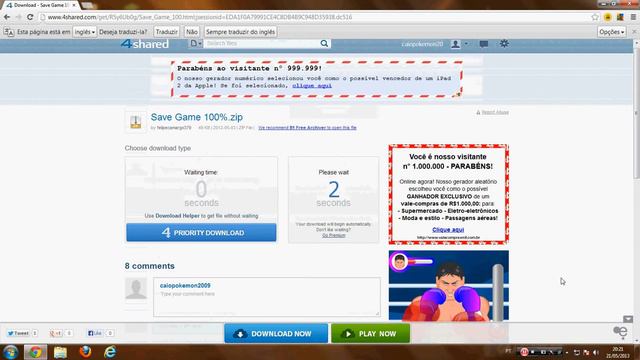The image size is (640, 360).
Task: Open the messages speech-bubble icon
Action: click(x=484, y=44)
